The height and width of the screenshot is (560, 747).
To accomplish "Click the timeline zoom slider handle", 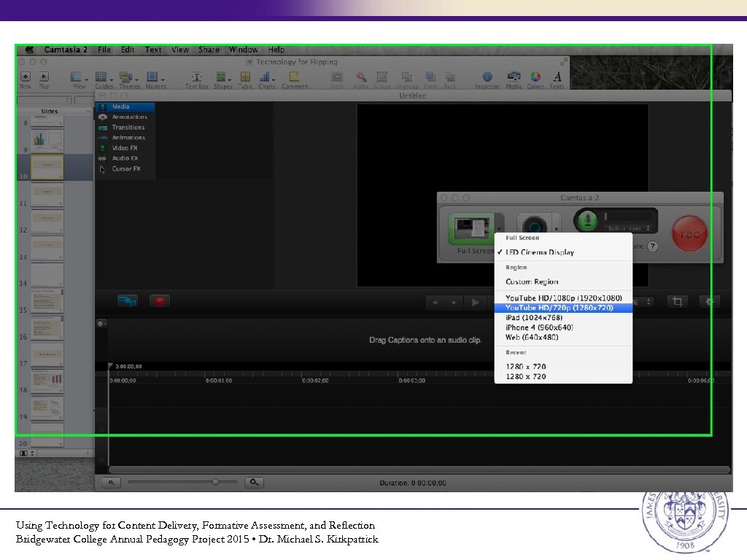I will 215,482.
